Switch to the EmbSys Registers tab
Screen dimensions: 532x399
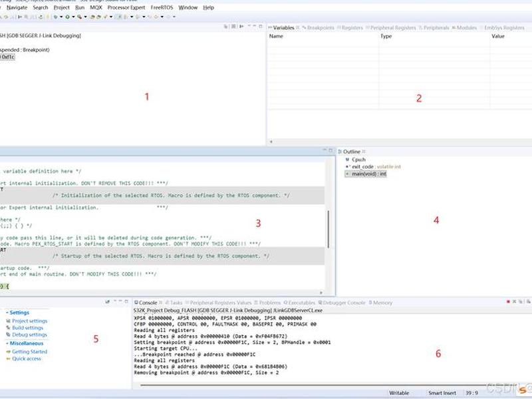[502, 27]
